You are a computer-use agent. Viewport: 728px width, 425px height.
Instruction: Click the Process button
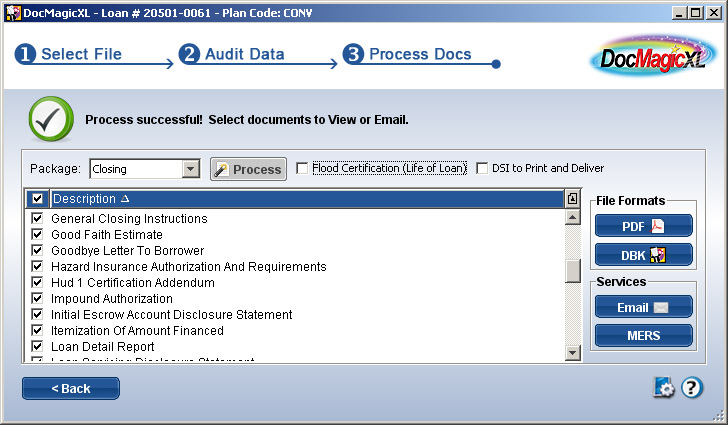point(248,169)
